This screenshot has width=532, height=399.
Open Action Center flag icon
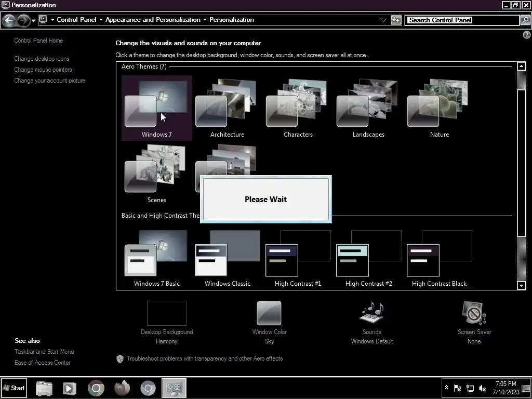(457, 388)
